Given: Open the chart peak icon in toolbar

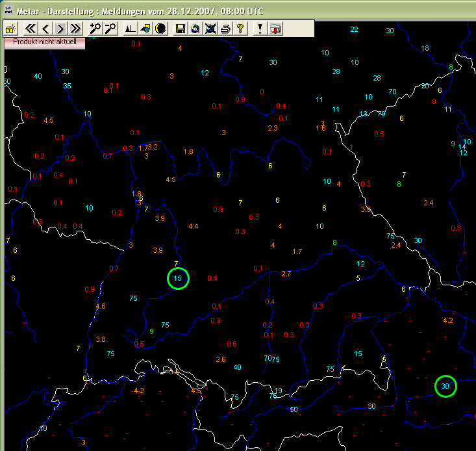Looking at the screenshot, I should click(x=130, y=29).
